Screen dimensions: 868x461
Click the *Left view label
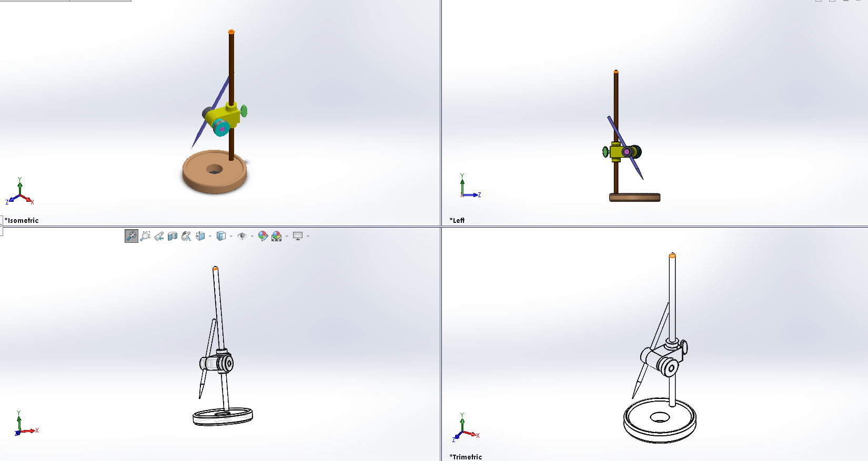(x=457, y=220)
